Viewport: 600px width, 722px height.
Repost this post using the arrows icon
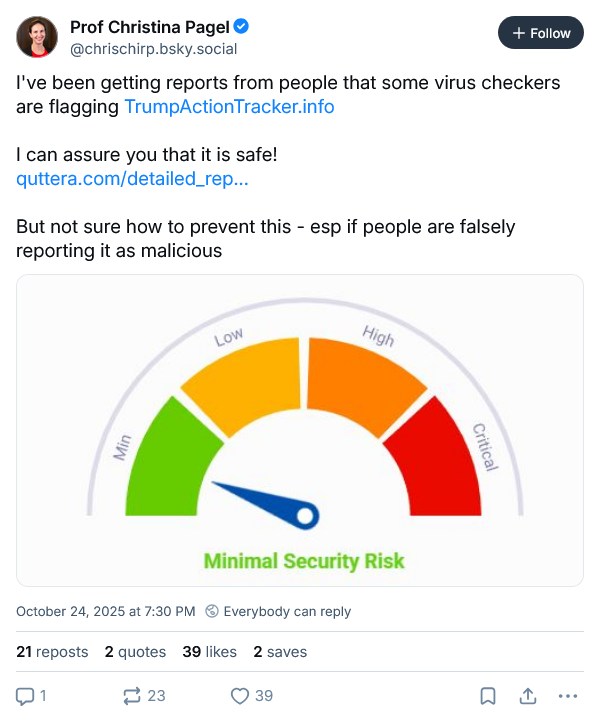pos(131,695)
